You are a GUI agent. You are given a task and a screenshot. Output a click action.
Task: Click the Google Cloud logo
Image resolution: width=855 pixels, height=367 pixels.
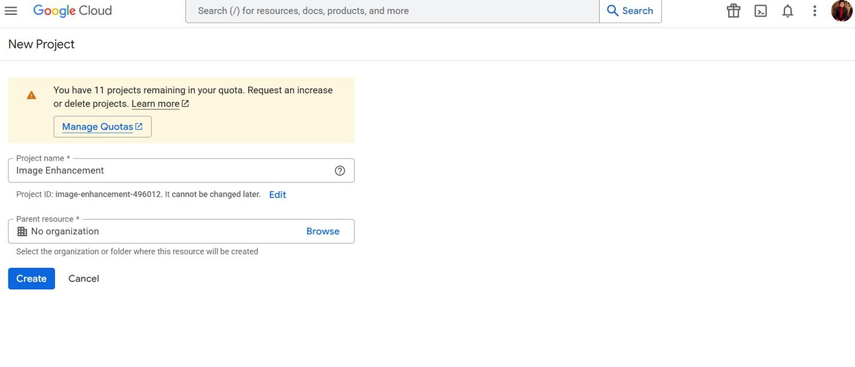coord(73,10)
